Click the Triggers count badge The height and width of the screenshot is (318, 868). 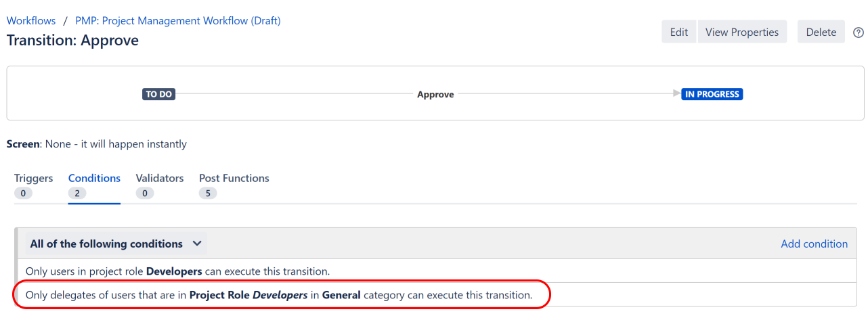[23, 194]
